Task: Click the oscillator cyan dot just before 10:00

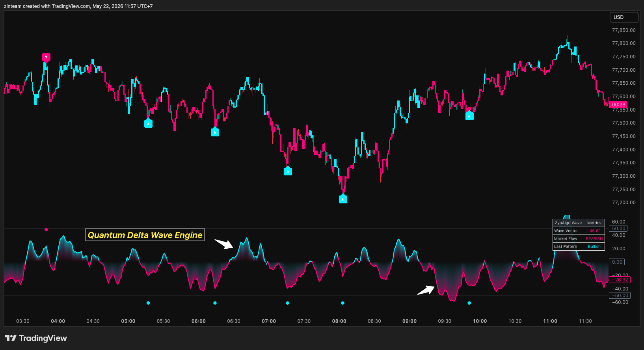Action: point(469,303)
